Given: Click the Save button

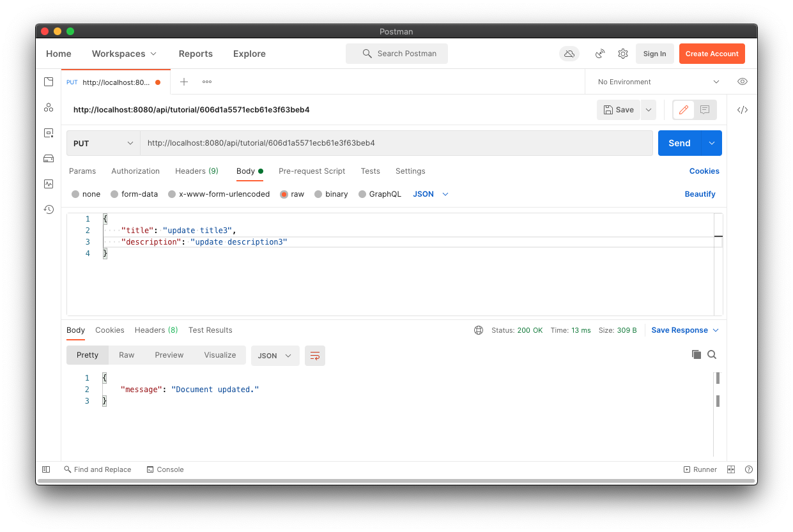Looking at the screenshot, I should coord(619,110).
